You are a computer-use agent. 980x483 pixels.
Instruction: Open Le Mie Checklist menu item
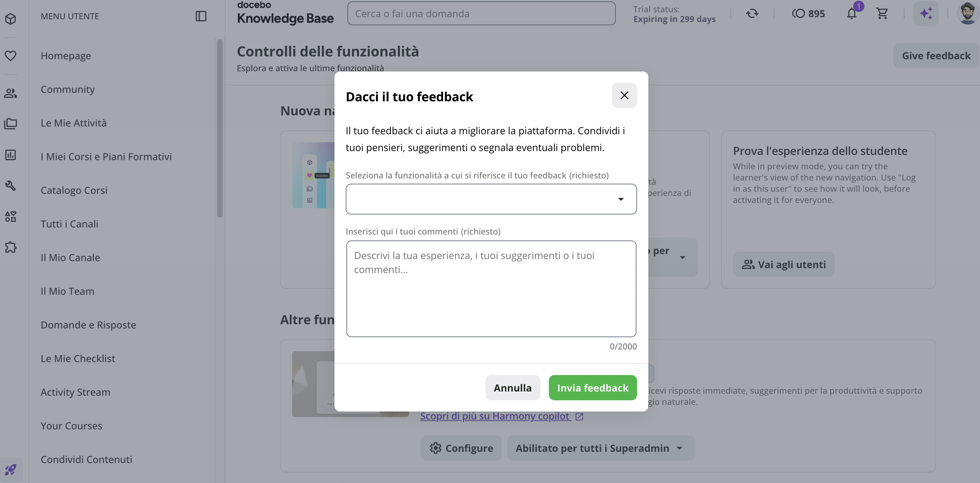pyautogui.click(x=78, y=359)
